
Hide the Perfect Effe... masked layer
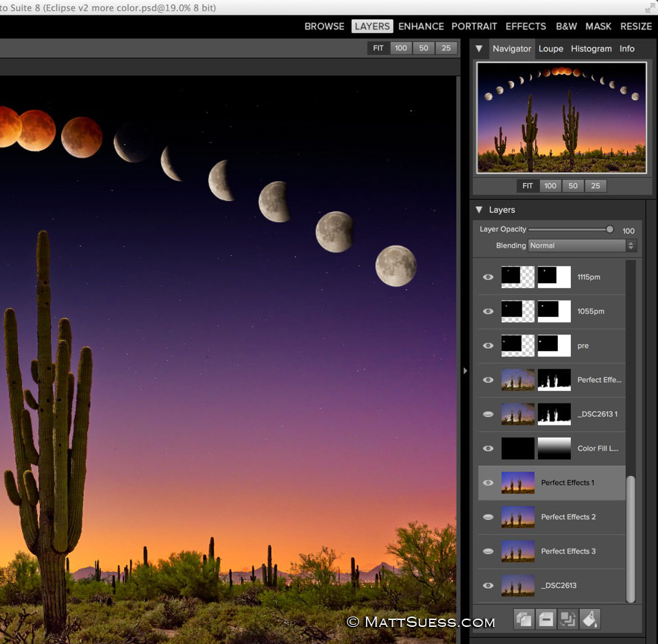point(488,380)
